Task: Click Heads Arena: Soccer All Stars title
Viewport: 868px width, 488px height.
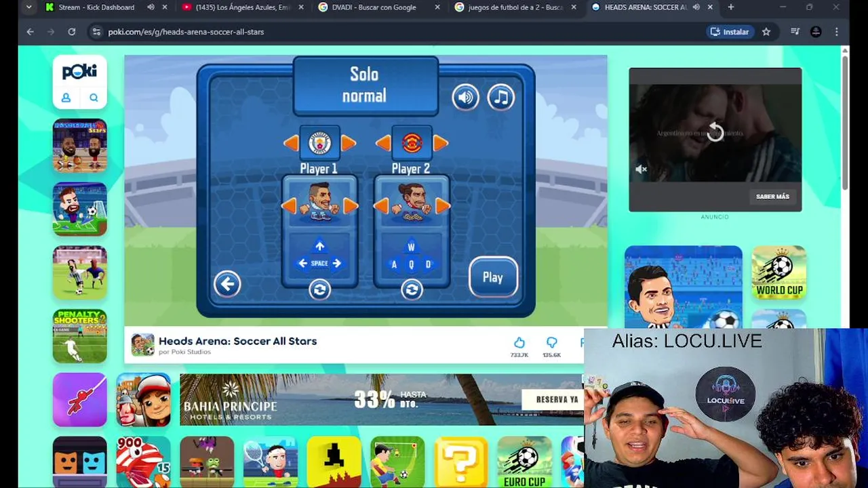Action: click(237, 341)
